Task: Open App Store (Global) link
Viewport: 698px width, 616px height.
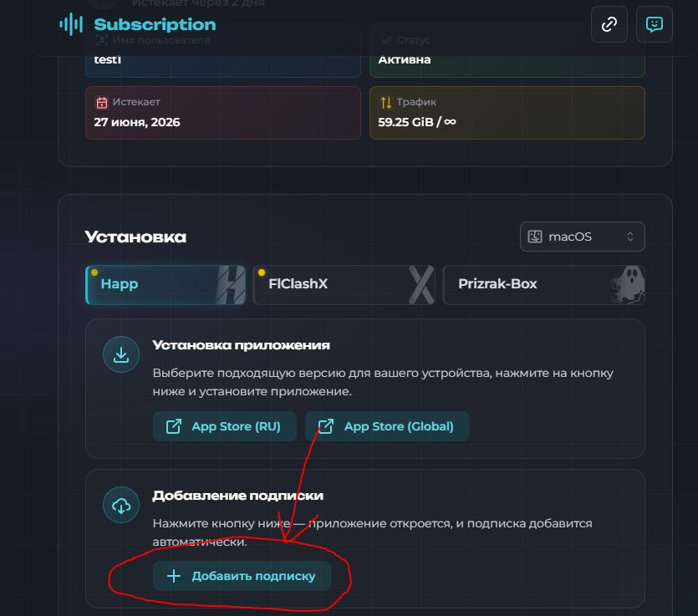Action: click(x=387, y=426)
